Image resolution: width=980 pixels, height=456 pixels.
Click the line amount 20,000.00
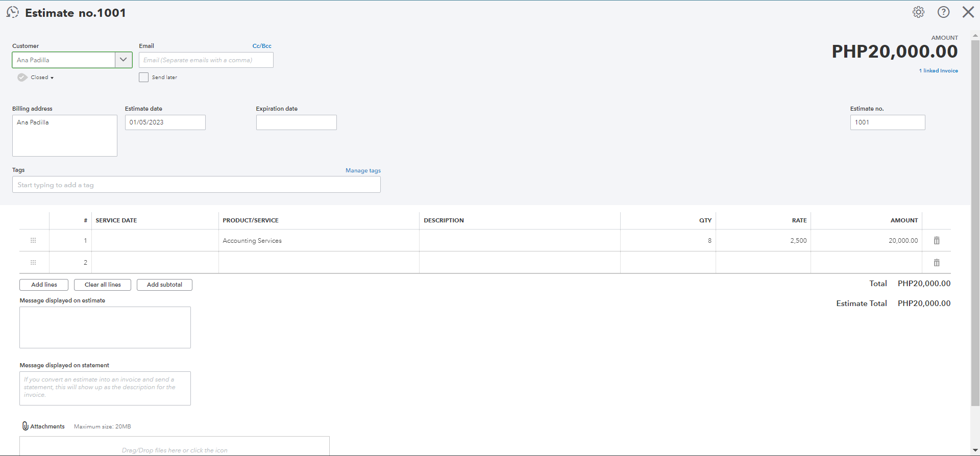pyautogui.click(x=903, y=241)
